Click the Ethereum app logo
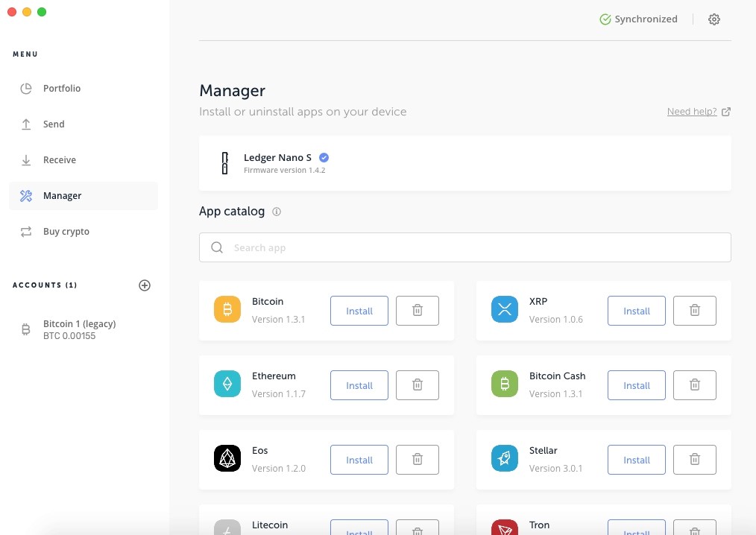 [x=227, y=384]
